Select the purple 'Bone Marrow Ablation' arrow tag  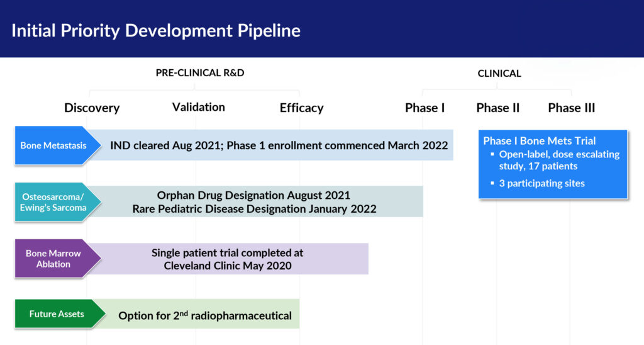coord(57,259)
